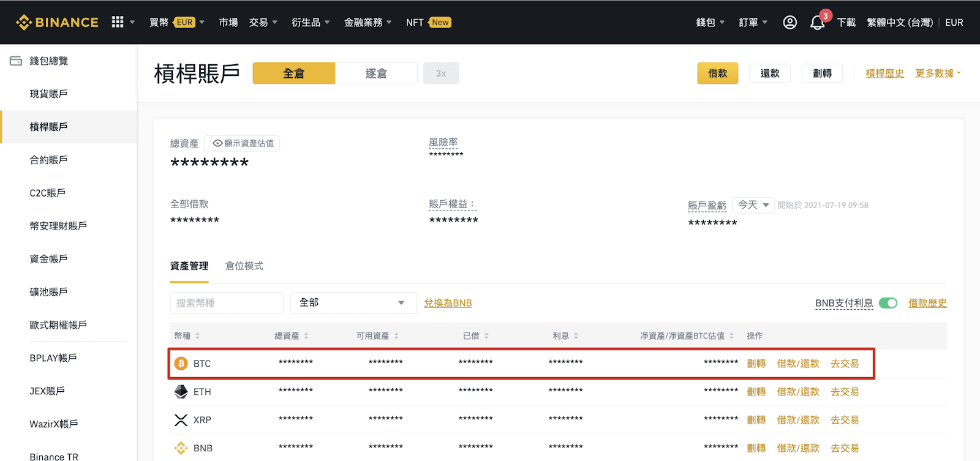Open the apps grid menu icon
Viewport: 980px width, 461px height.
(118, 22)
